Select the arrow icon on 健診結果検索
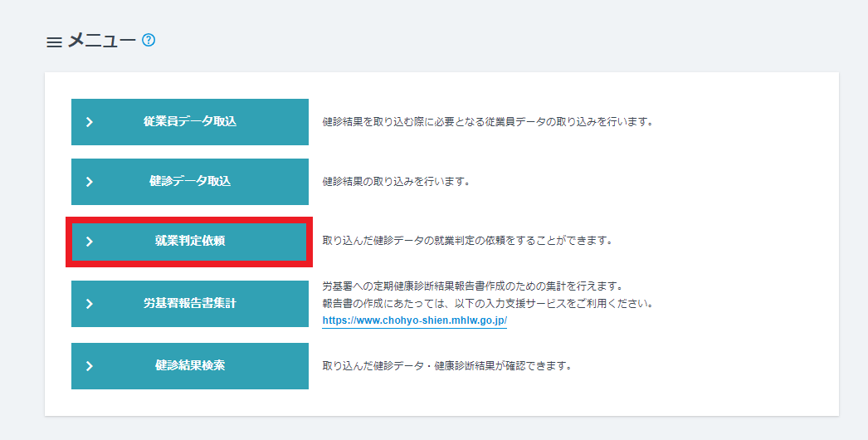Viewport: 868px width, 440px height. (x=90, y=366)
